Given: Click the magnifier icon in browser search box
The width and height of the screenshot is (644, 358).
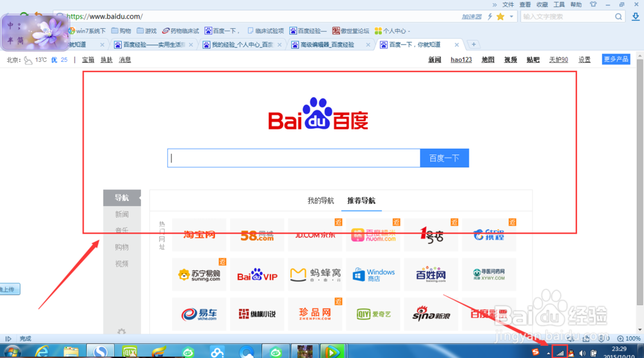Looking at the screenshot, I should [618, 17].
